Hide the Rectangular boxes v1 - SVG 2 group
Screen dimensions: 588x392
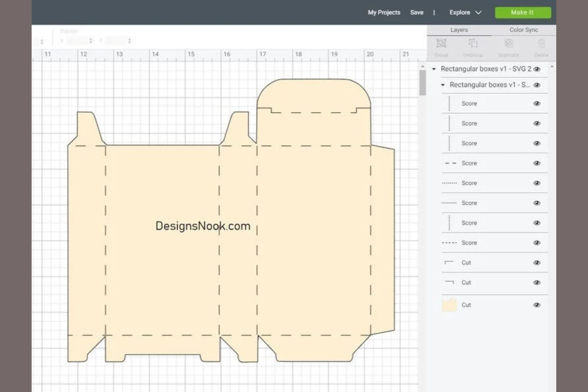pos(537,69)
